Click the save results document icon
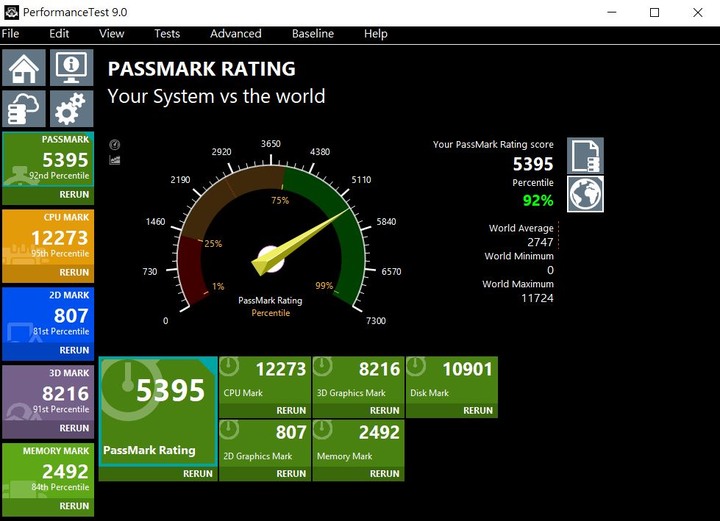 [585, 156]
